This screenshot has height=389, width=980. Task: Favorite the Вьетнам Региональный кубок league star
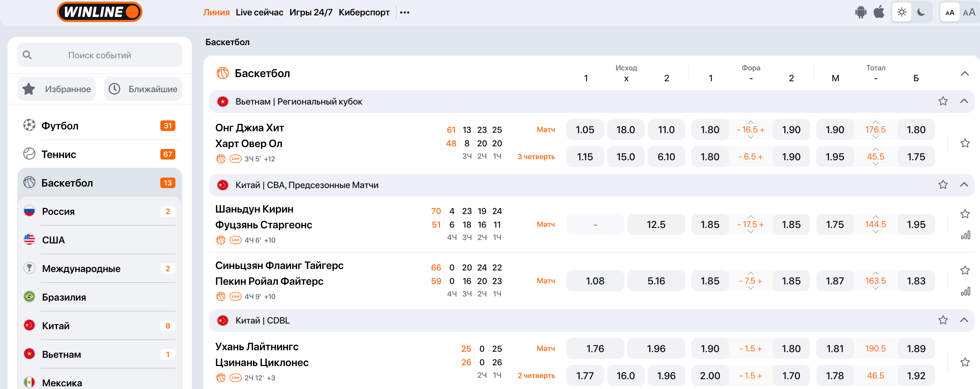943,101
